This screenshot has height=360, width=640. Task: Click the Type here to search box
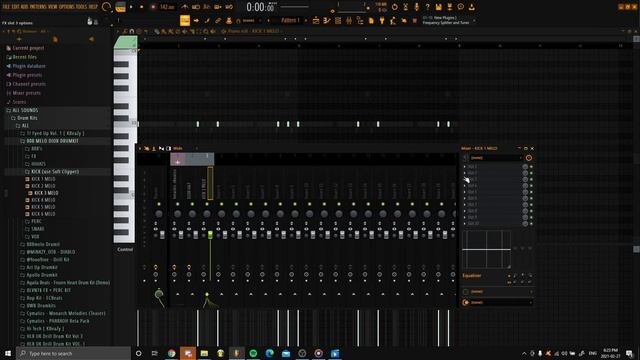[73, 353]
